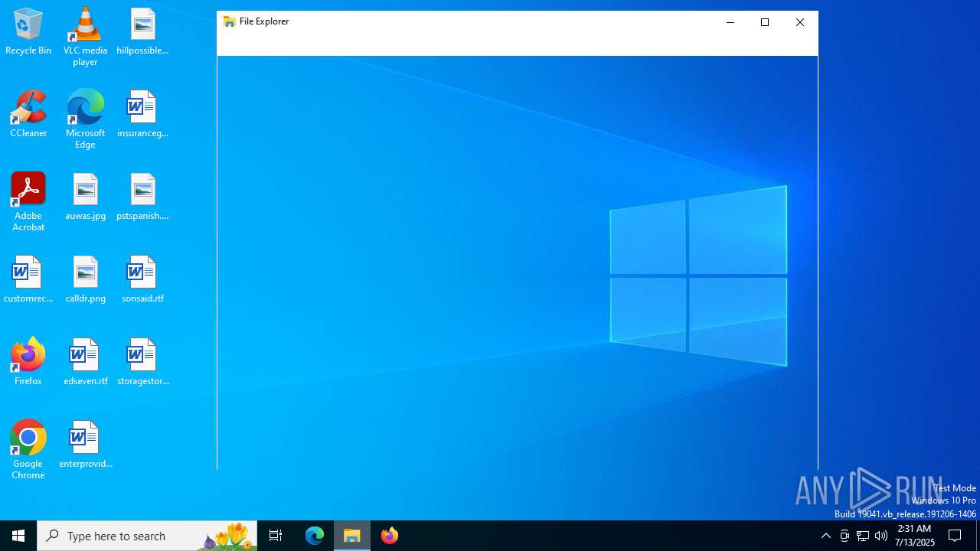This screenshot has width=980, height=551.
Task: Click the File Explorer title bar icon
Action: (x=229, y=21)
